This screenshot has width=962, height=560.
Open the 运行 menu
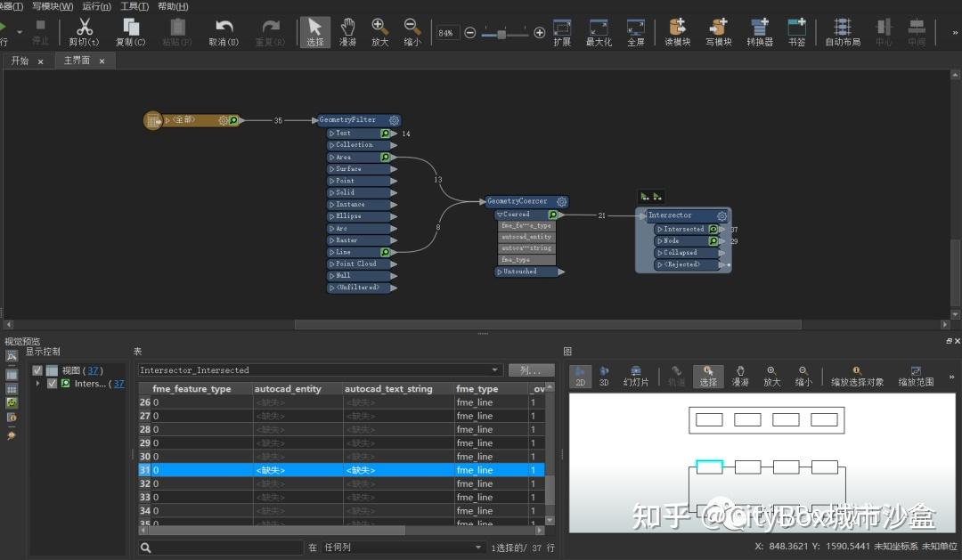(96, 6)
